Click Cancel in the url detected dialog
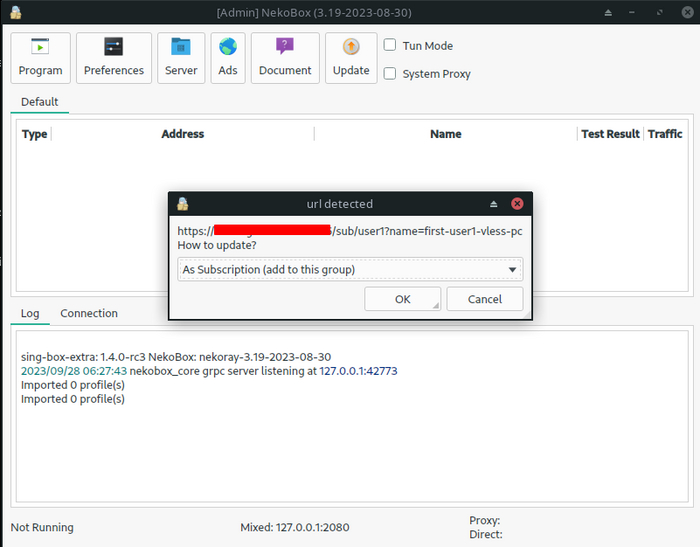This screenshot has height=547, width=700. (485, 299)
